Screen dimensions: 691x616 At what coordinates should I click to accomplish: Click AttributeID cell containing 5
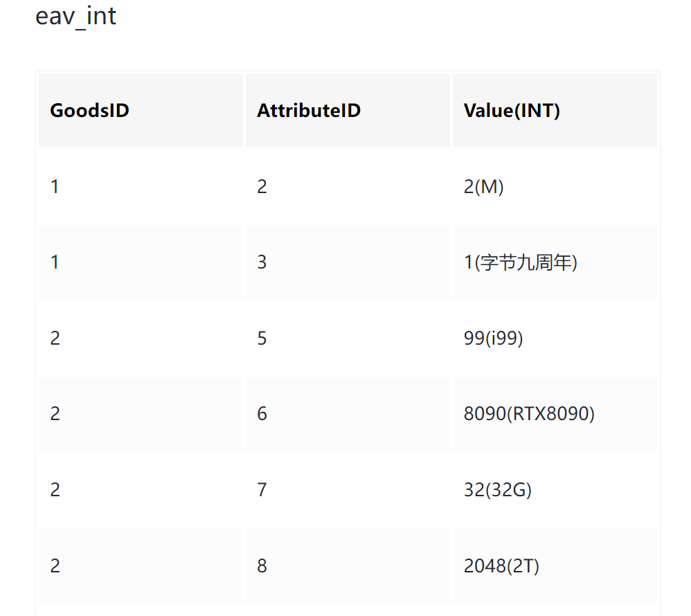(262, 338)
